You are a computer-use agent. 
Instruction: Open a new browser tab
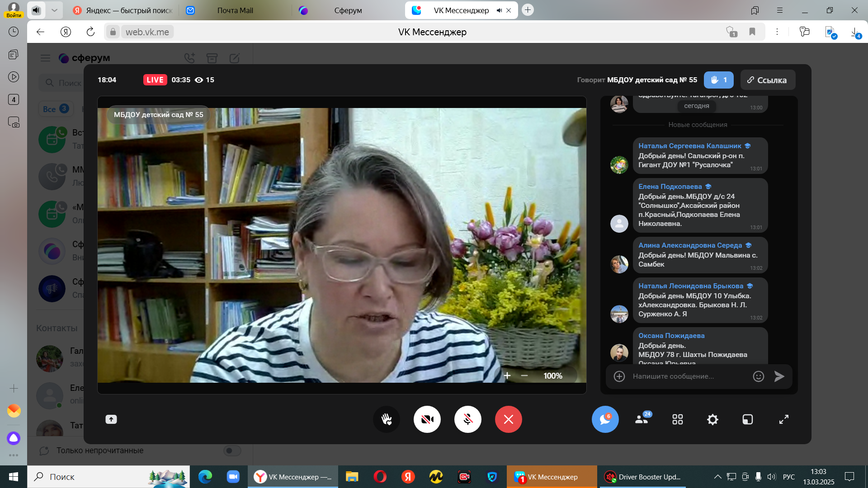(528, 10)
